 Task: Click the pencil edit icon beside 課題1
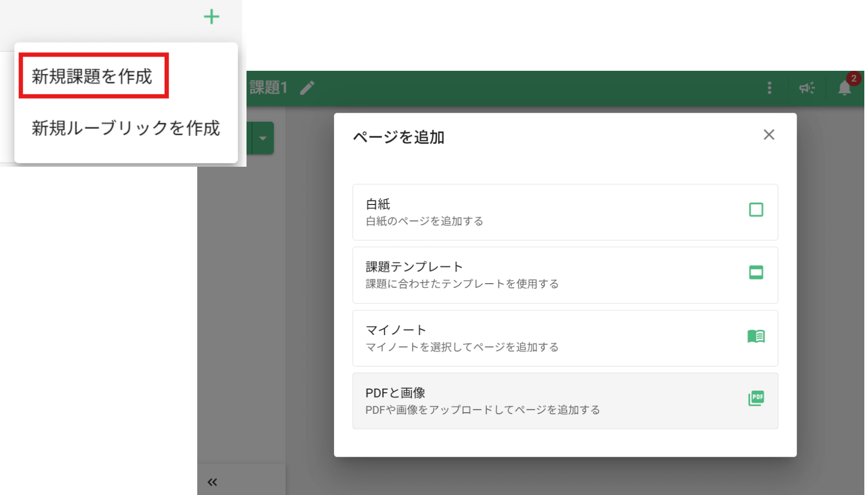307,88
